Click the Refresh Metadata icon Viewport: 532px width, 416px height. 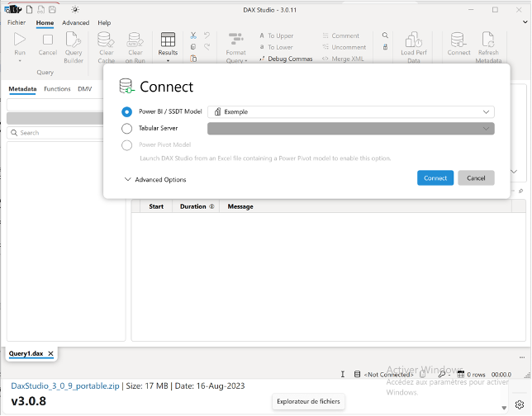[x=488, y=40]
